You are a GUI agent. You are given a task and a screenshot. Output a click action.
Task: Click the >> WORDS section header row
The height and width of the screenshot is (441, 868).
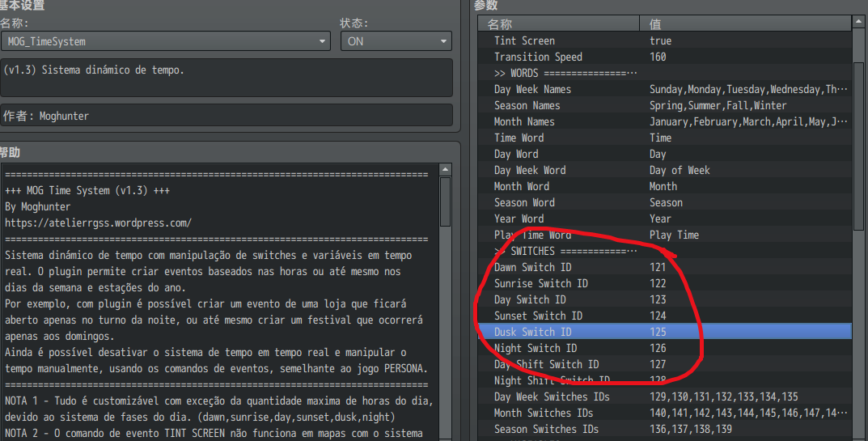(x=665, y=73)
